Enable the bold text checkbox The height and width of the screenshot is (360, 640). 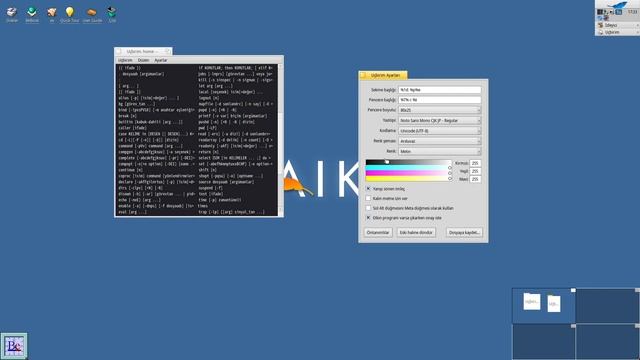368,198
